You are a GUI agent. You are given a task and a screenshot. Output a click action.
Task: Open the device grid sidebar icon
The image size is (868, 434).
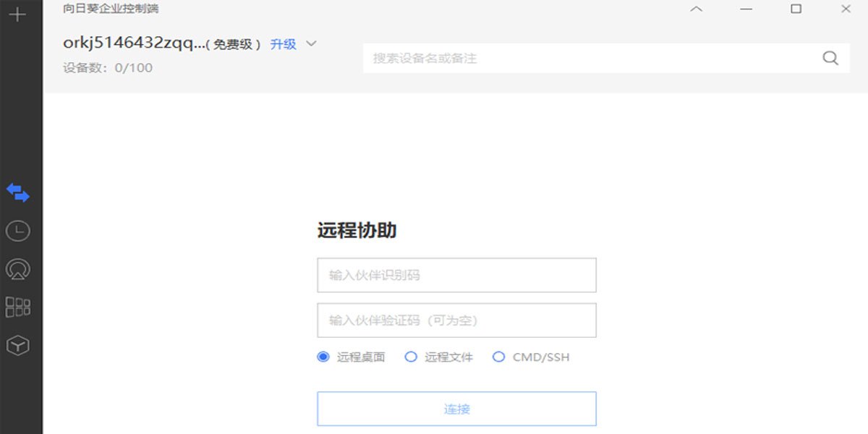point(18,307)
